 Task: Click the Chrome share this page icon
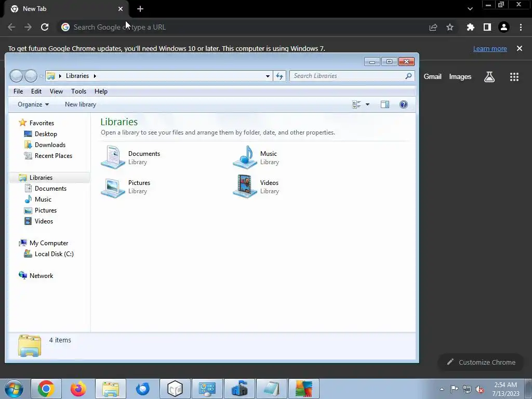[433, 27]
